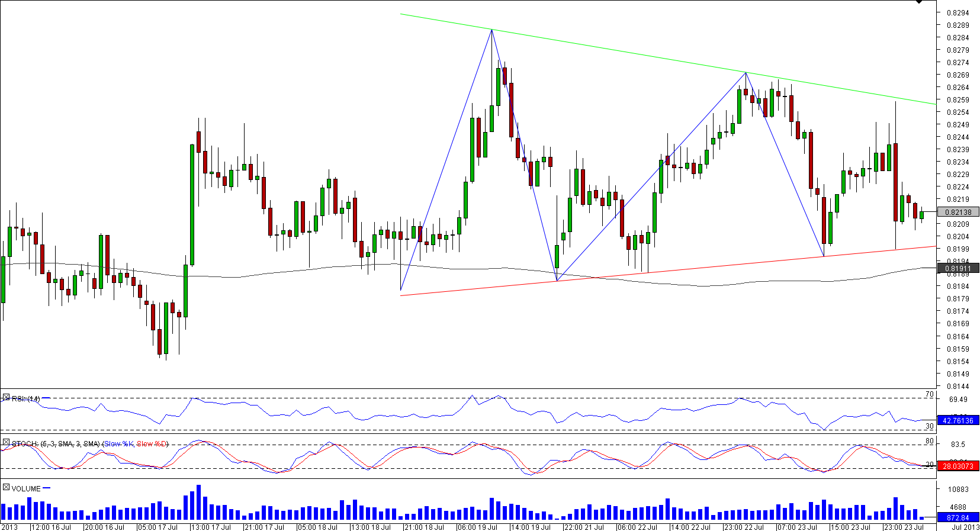Image resolution: width=980 pixels, height=531 pixels.
Task: Close the STOCH indicator panel
Action: 6,442
